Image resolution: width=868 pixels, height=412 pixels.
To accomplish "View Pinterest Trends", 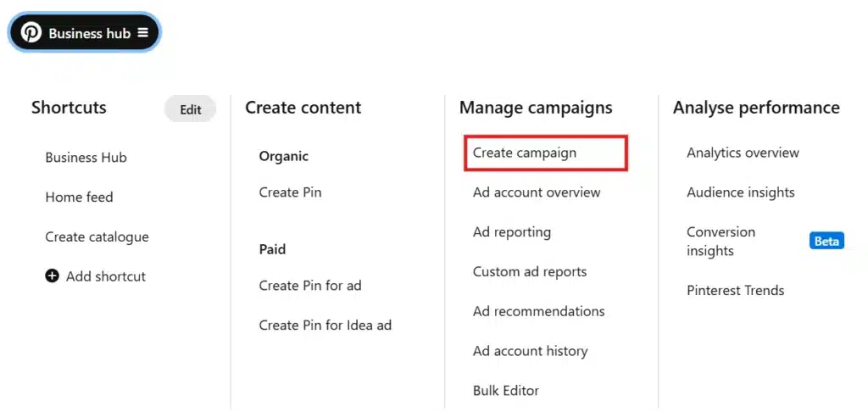I will coord(736,290).
